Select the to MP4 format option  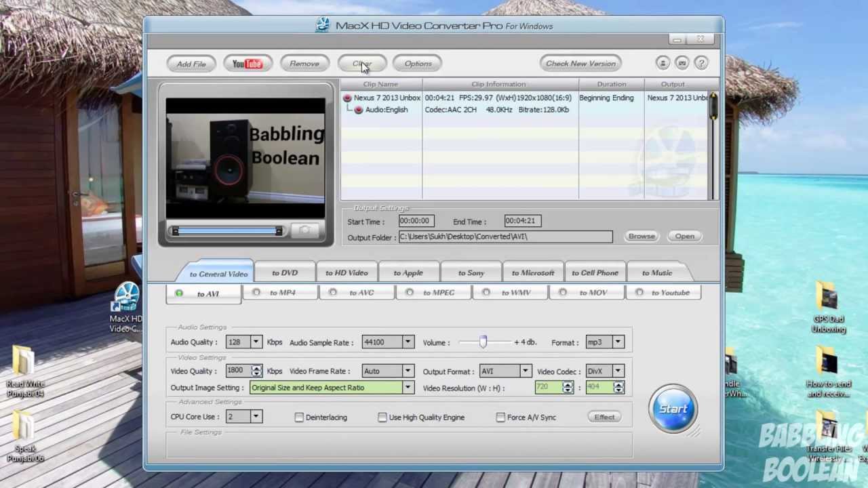[280, 293]
